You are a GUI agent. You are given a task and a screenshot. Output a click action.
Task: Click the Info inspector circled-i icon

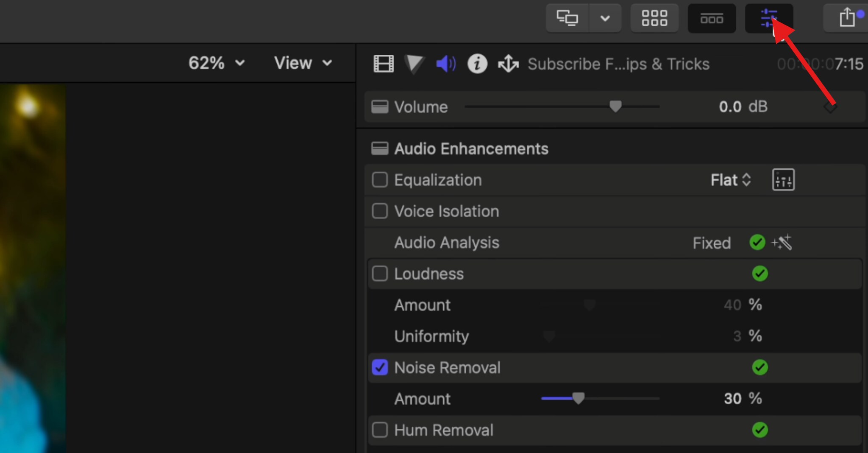click(477, 64)
